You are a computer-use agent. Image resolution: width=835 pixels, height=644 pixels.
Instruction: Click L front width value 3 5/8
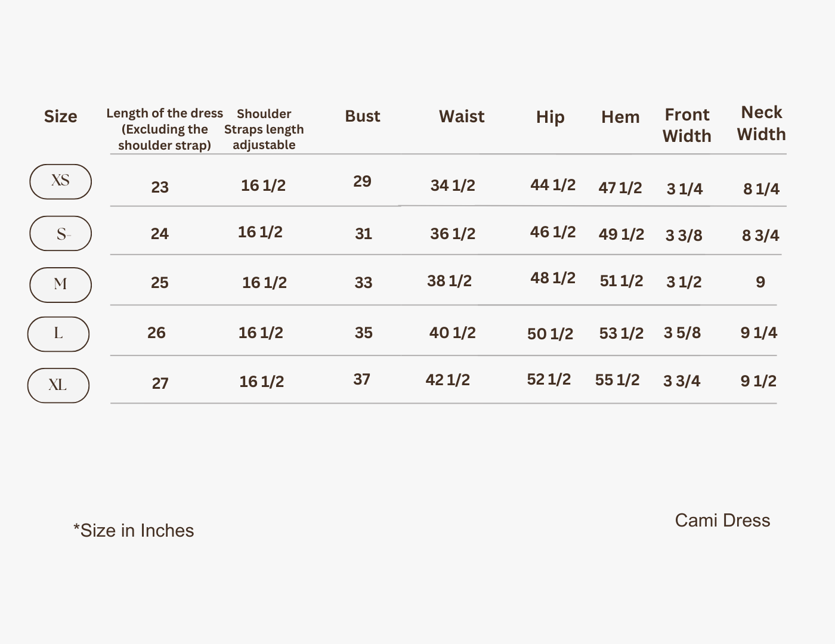(x=682, y=332)
